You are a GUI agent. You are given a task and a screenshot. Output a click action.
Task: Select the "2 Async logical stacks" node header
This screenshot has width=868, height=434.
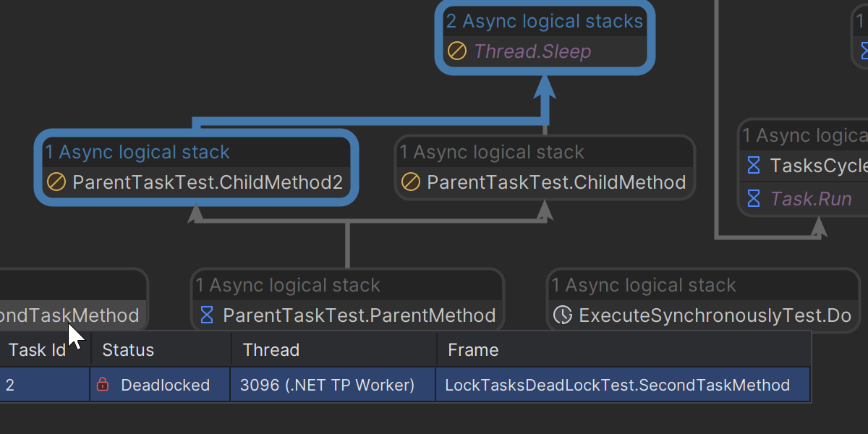544,21
